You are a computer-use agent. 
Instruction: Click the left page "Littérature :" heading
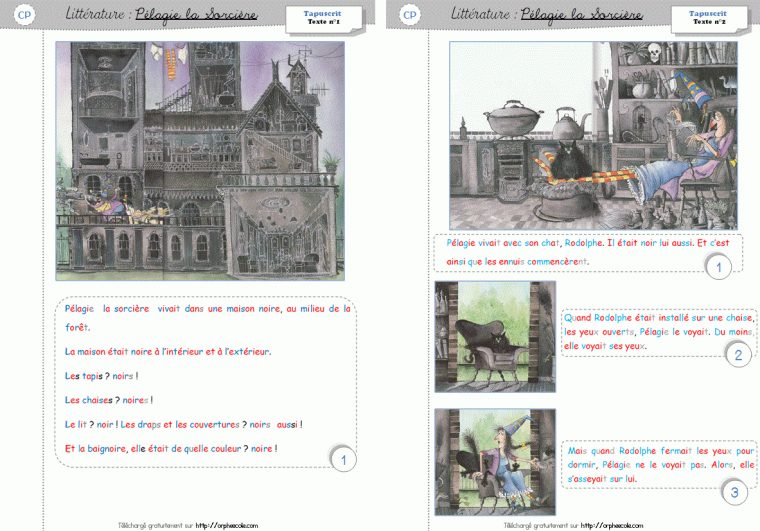[x=99, y=14]
